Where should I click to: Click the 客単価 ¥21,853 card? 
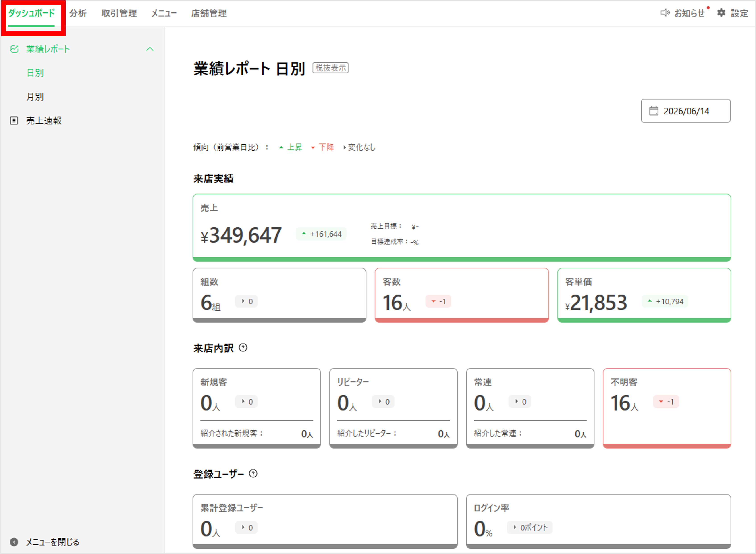(x=644, y=295)
